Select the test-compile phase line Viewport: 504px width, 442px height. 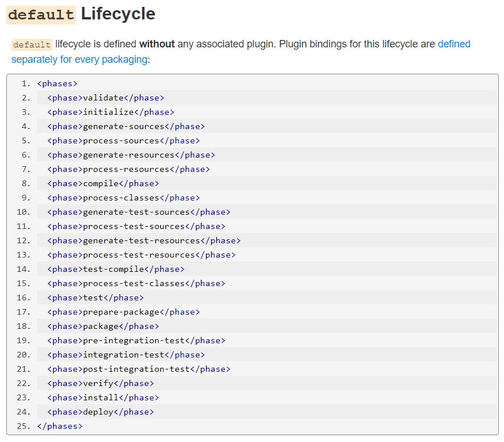pyautogui.click(x=267, y=269)
